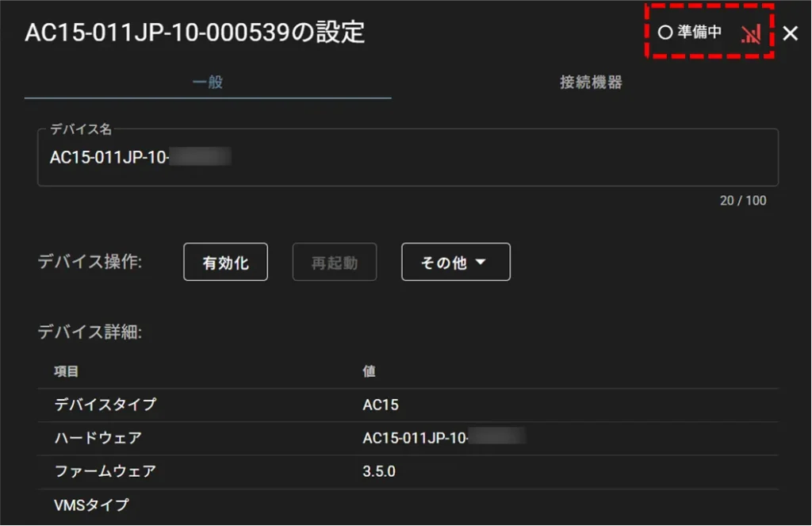Expand the その他 dropdown menu
This screenshot has width=812, height=526.
(x=455, y=263)
